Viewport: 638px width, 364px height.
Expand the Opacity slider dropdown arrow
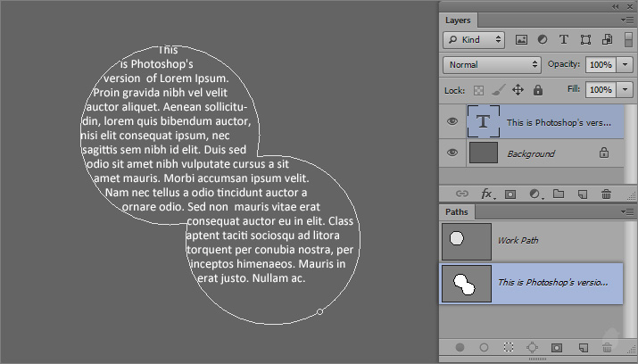(625, 65)
